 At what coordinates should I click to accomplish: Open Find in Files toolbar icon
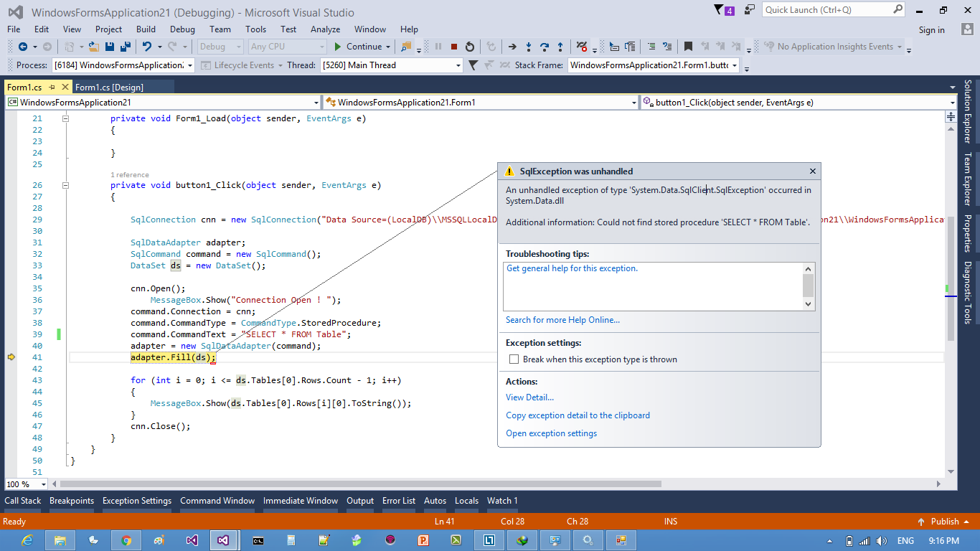tap(407, 47)
